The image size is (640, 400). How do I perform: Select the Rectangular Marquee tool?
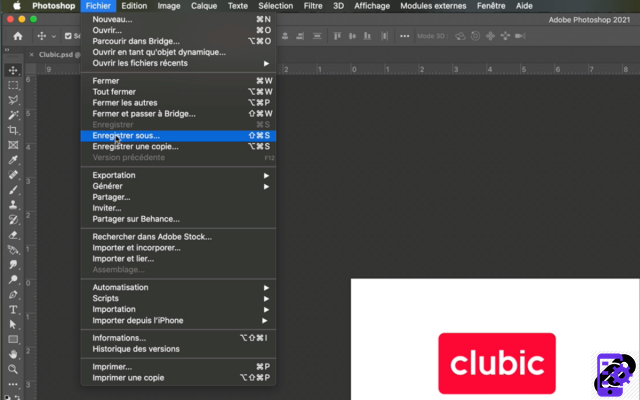13,85
